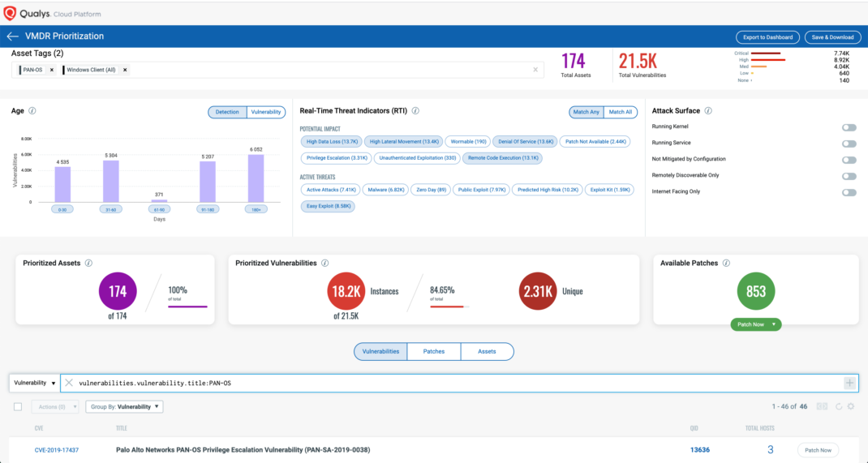Click the green 853 available patches circle
Image resolution: width=868 pixels, height=463 pixels.
pos(755,291)
